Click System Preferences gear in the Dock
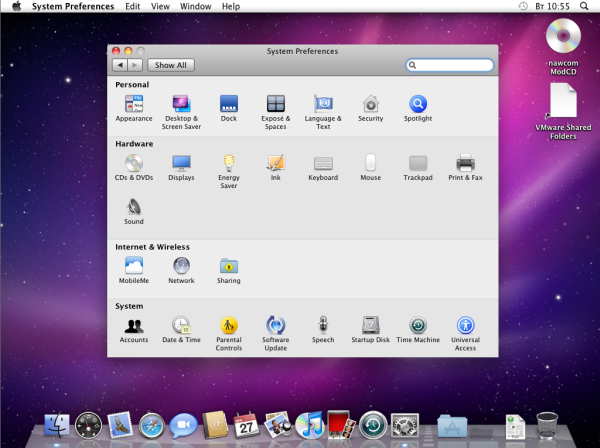Viewport: 600px width, 448px height. (x=404, y=425)
